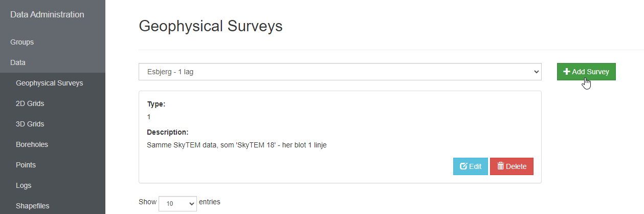
Task: Click the plus icon on Add Survey
Action: (x=567, y=72)
